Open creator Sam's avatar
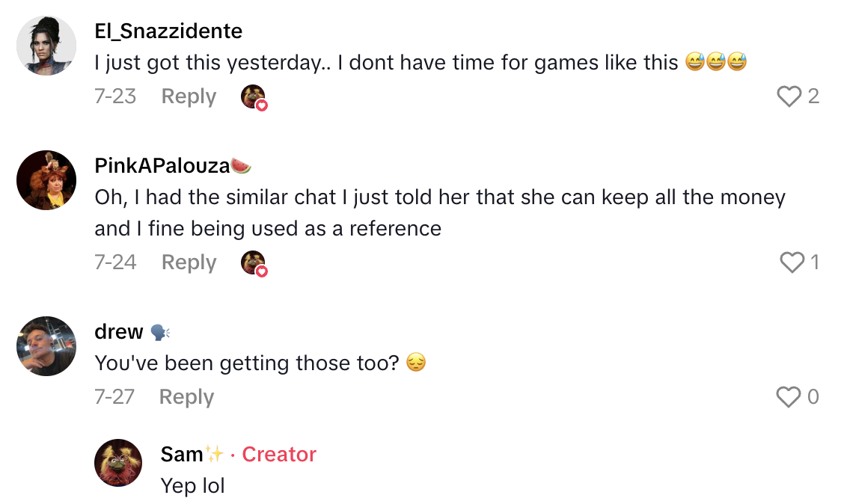Screen dimensions: 841x504 click(x=118, y=463)
